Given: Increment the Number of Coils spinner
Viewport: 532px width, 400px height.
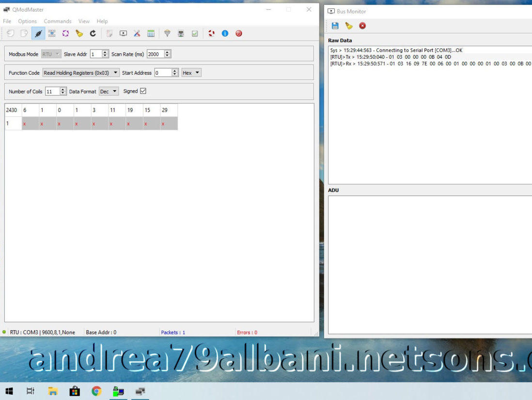Looking at the screenshot, I should (63, 89).
